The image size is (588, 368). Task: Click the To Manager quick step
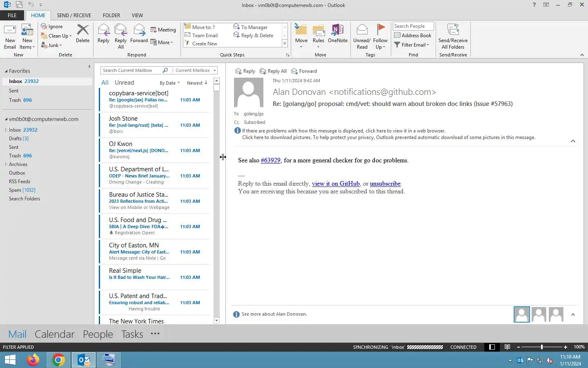click(251, 27)
